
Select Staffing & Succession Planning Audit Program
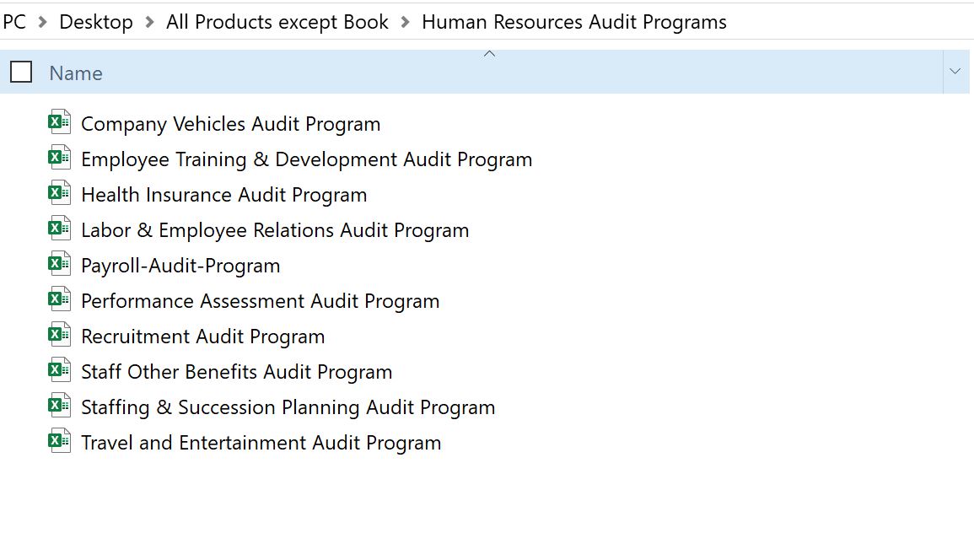[x=288, y=407]
